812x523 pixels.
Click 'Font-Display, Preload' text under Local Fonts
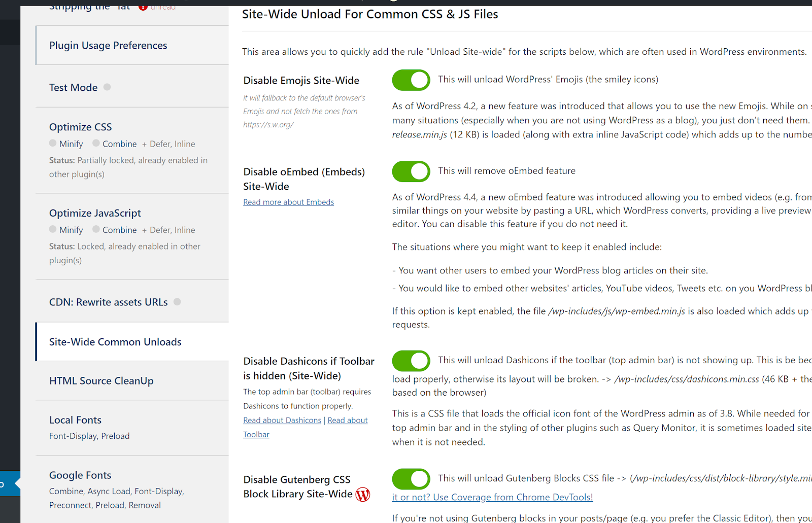89,436
